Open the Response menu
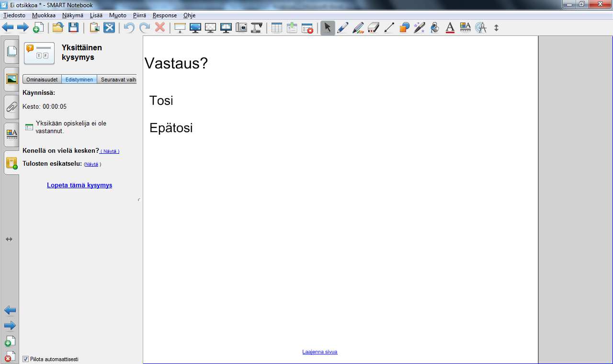 pos(165,15)
